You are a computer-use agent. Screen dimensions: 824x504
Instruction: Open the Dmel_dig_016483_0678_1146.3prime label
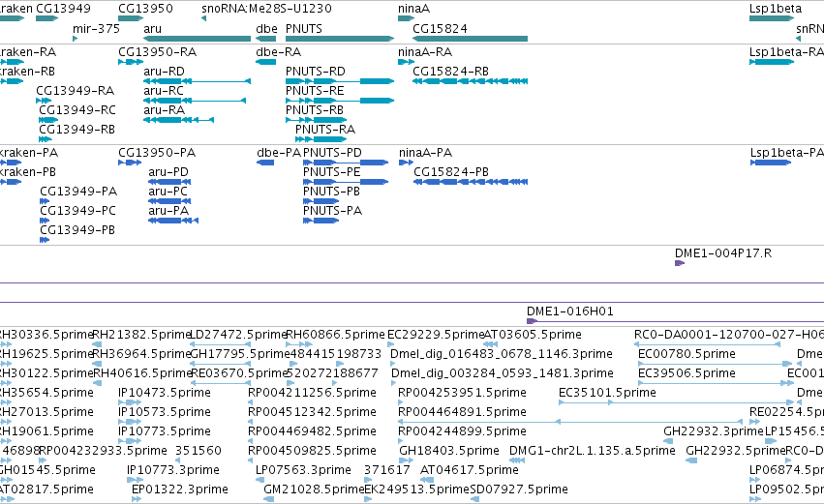[x=502, y=354]
